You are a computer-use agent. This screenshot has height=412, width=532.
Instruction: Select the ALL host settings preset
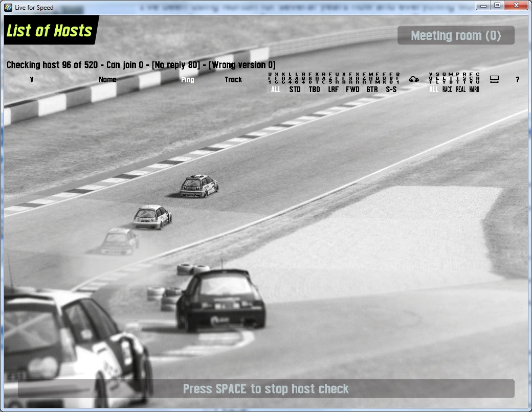[x=434, y=89]
